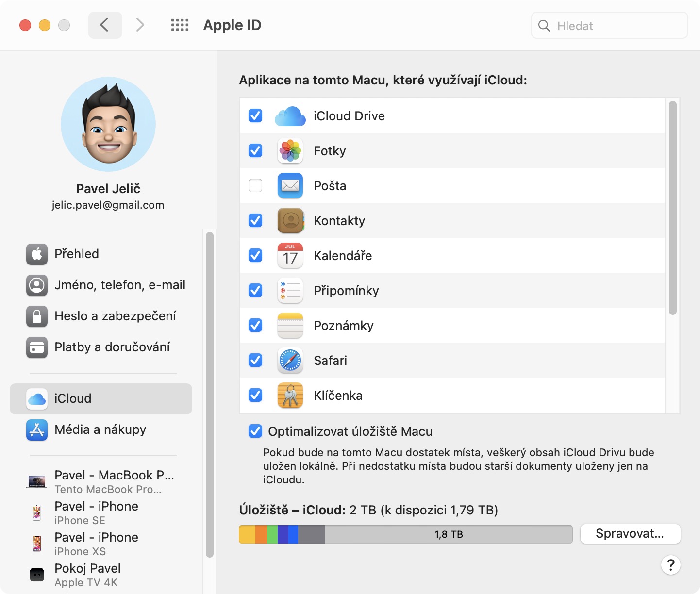Select Přehled in the sidebar

pyautogui.click(x=77, y=254)
